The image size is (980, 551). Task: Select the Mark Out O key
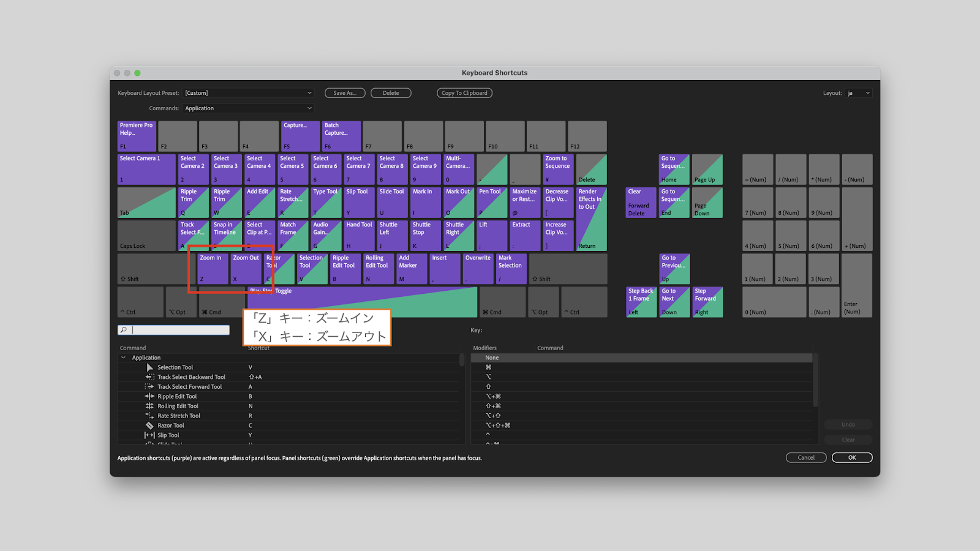click(459, 203)
